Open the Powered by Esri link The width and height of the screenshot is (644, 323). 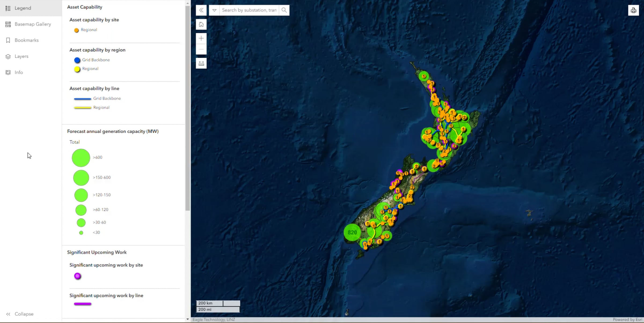click(627, 320)
